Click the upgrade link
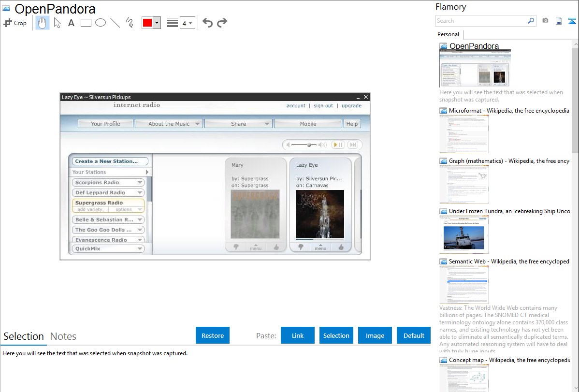 (x=351, y=106)
